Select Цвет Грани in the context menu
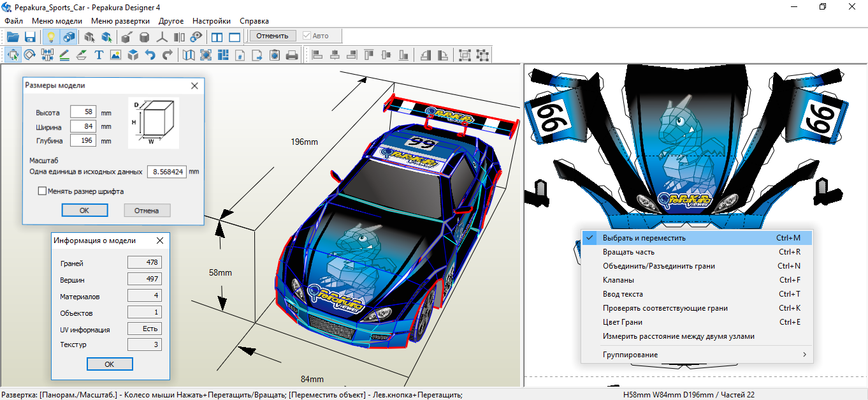Viewport: 868px width, 400px height. click(x=697, y=322)
